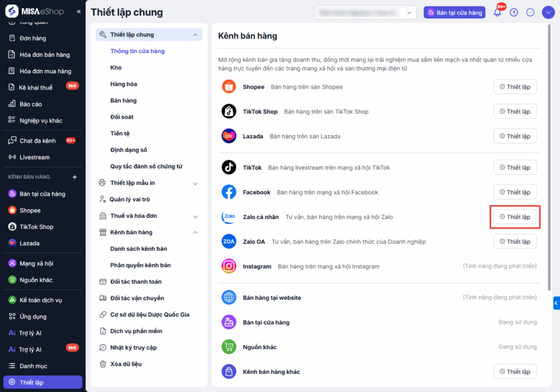This screenshot has height=392, width=560.
Task: Click the main panel vertical scrollbar
Action: [549, 157]
